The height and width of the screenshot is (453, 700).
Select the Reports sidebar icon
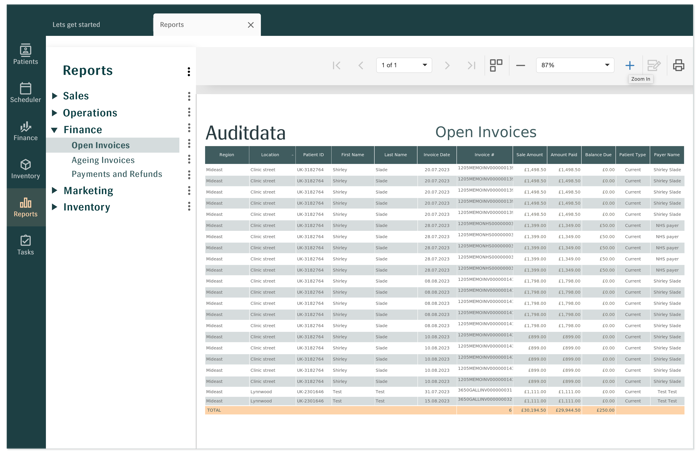click(x=25, y=207)
